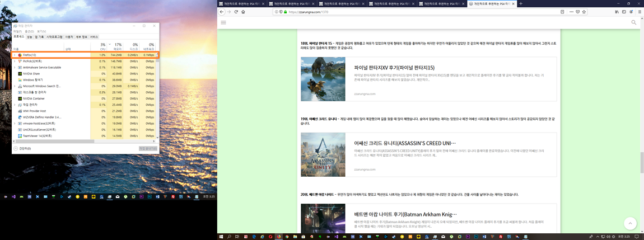644x240 pixels.
Task: Open Task View on the taskbar
Action: (x=237, y=237)
